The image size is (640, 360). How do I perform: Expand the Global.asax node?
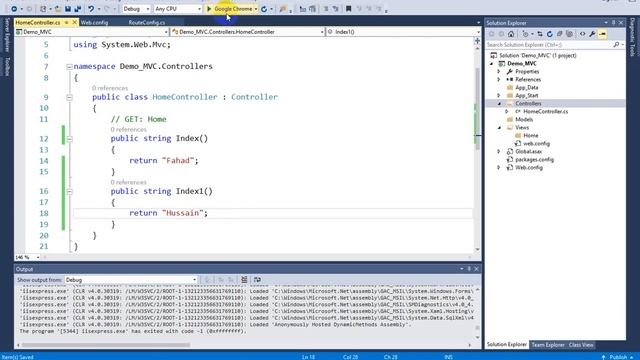coord(498,151)
